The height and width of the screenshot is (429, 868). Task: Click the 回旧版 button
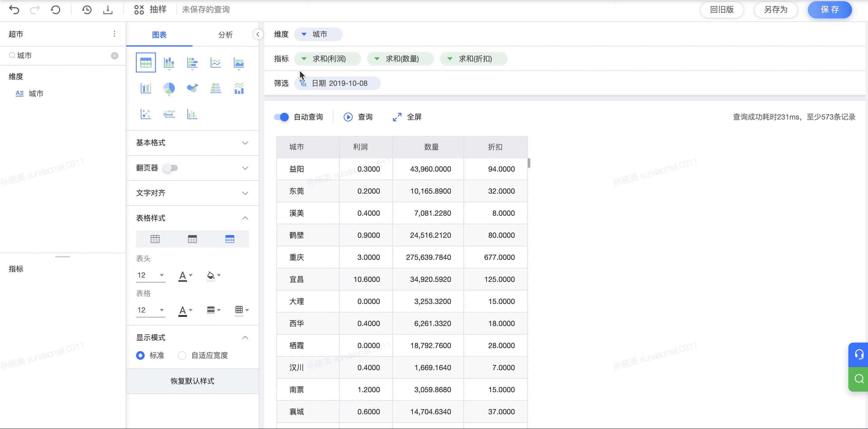click(722, 10)
